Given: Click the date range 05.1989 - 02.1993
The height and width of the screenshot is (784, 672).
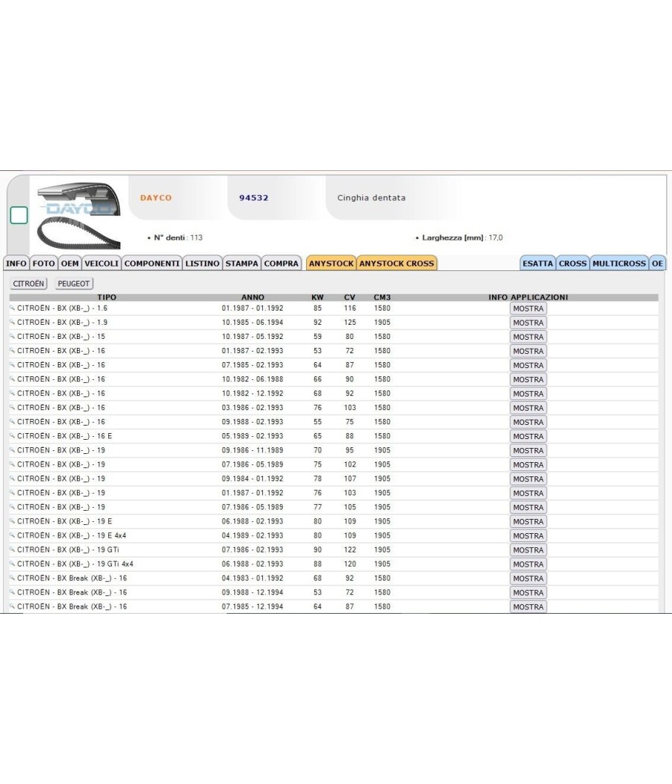Looking at the screenshot, I should [252, 436].
